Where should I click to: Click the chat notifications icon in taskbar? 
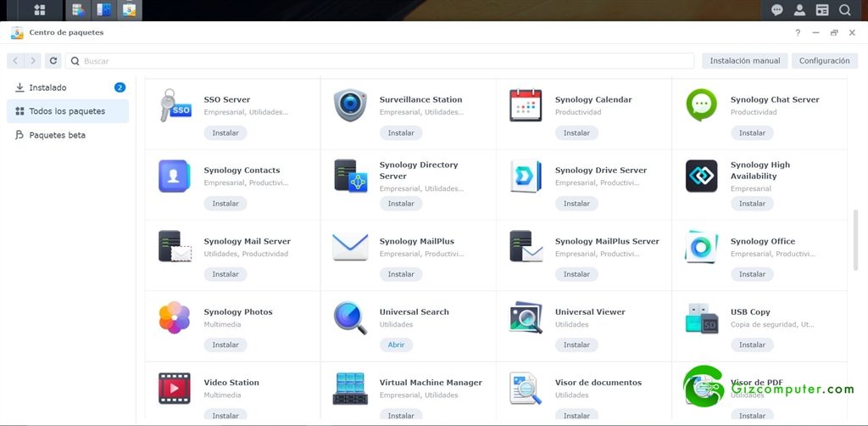tap(776, 10)
